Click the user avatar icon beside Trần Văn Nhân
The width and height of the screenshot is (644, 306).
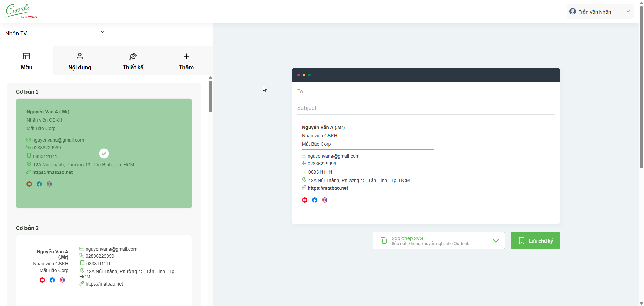[573, 12]
